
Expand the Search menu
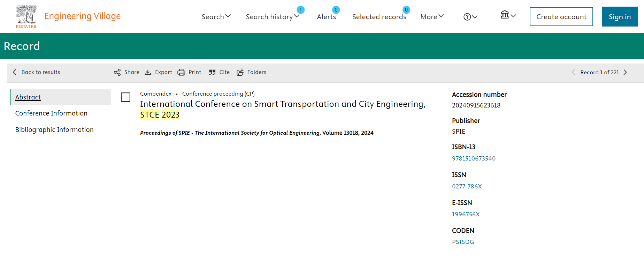(x=216, y=16)
